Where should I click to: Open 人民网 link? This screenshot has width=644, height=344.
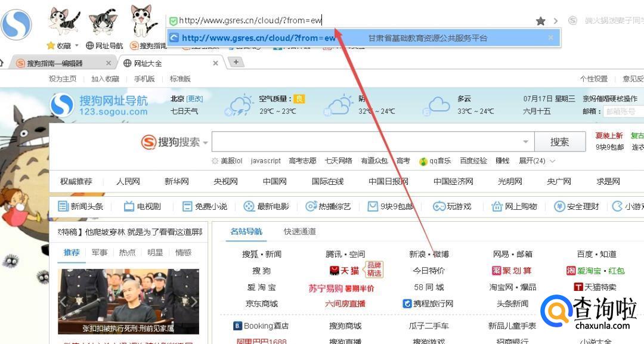[x=128, y=181]
